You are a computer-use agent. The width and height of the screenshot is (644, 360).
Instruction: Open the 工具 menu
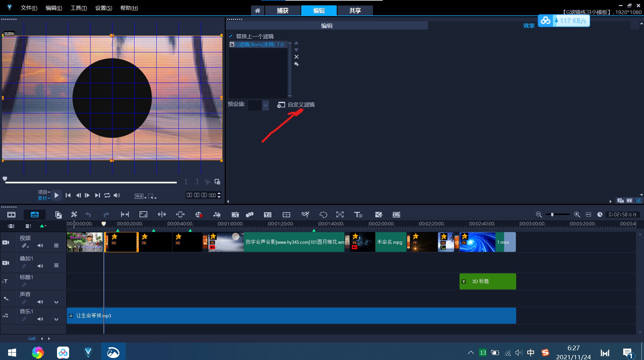point(78,8)
